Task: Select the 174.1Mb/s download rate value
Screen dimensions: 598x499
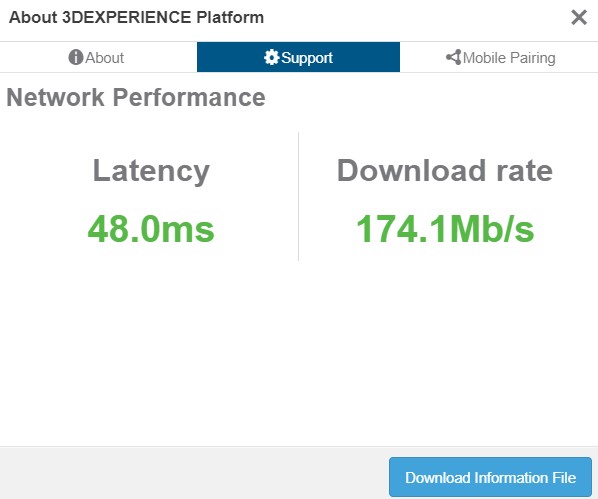Action: [x=445, y=229]
